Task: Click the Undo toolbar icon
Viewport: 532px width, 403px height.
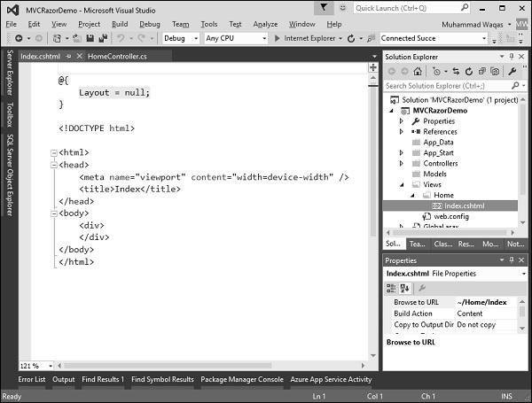Action: 121,38
